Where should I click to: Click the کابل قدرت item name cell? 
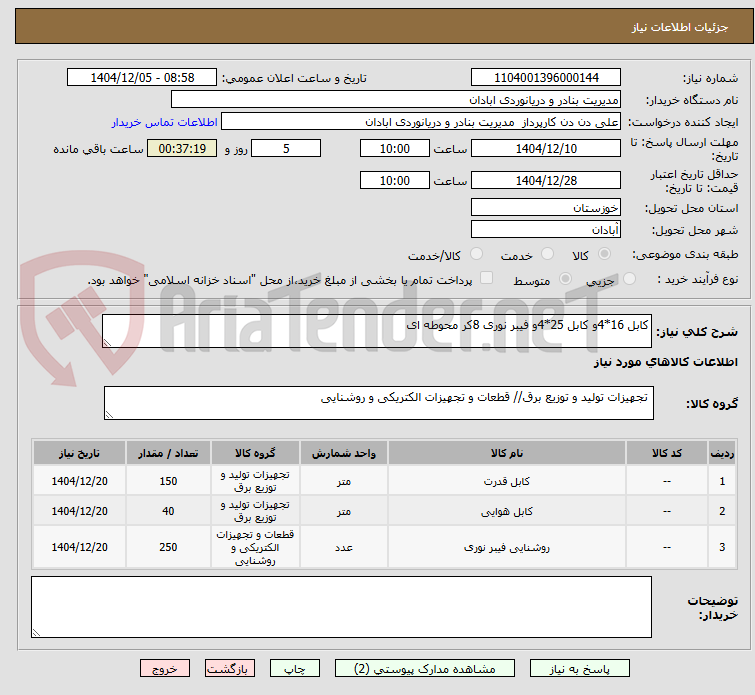[507, 481]
